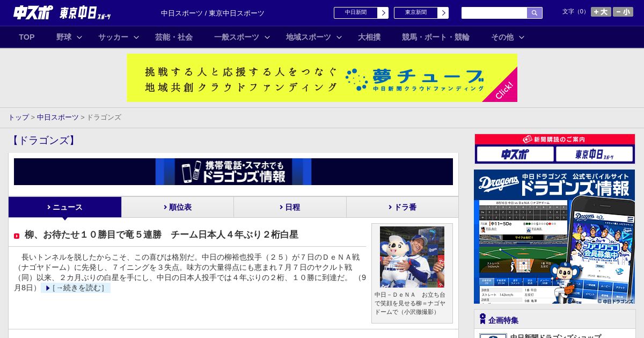Switch to the 日程 tab
644x338 pixels.
tap(290, 207)
